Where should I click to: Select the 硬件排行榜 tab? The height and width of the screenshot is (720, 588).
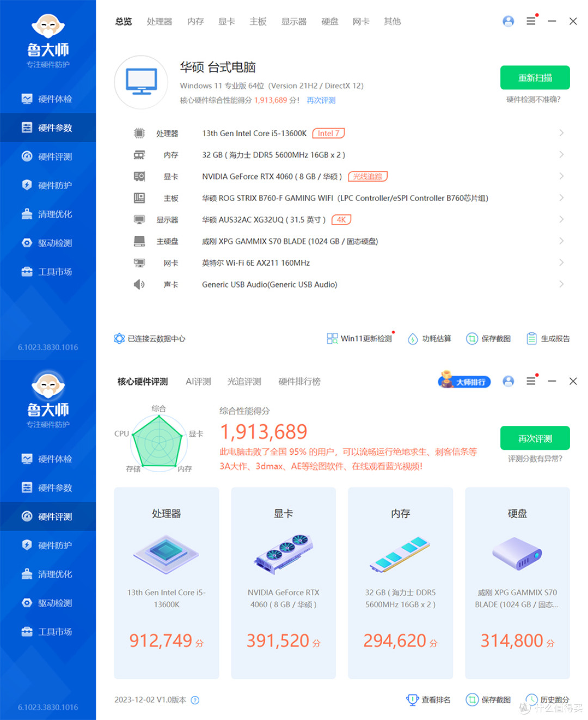[299, 381]
